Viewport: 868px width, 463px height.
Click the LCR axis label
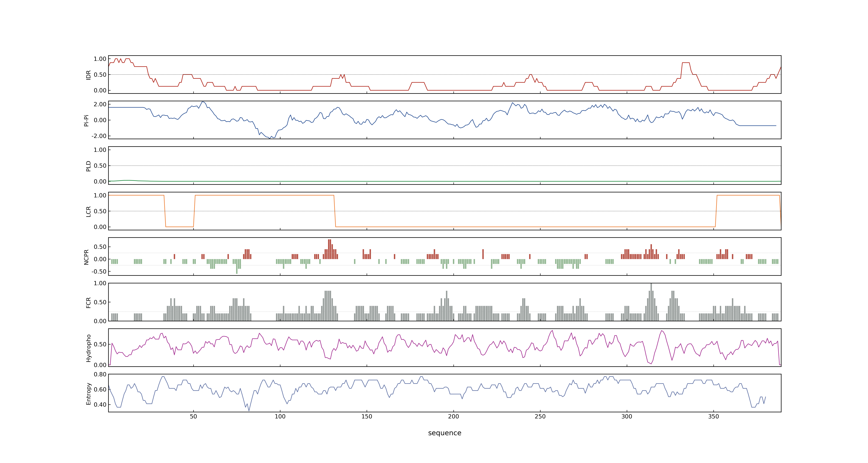point(88,212)
